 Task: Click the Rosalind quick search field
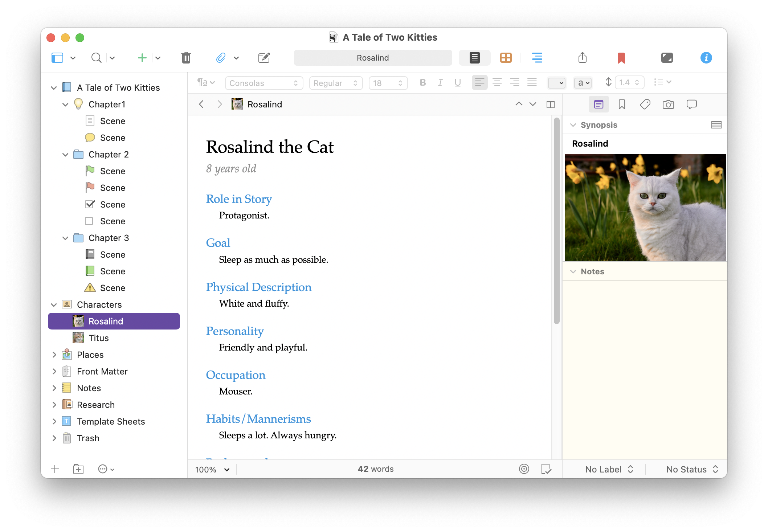(x=373, y=58)
